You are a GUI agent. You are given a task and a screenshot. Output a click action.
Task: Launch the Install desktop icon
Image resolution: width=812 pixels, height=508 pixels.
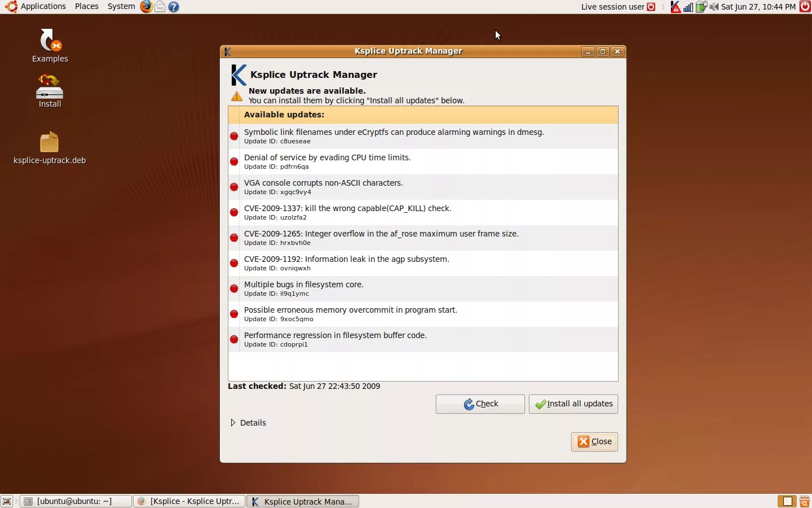tap(50, 91)
